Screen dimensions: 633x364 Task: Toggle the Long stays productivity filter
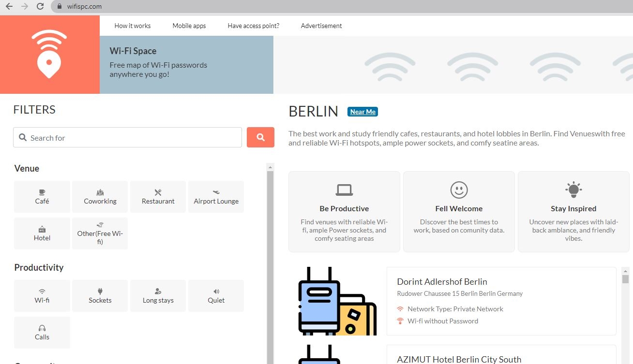click(x=158, y=296)
